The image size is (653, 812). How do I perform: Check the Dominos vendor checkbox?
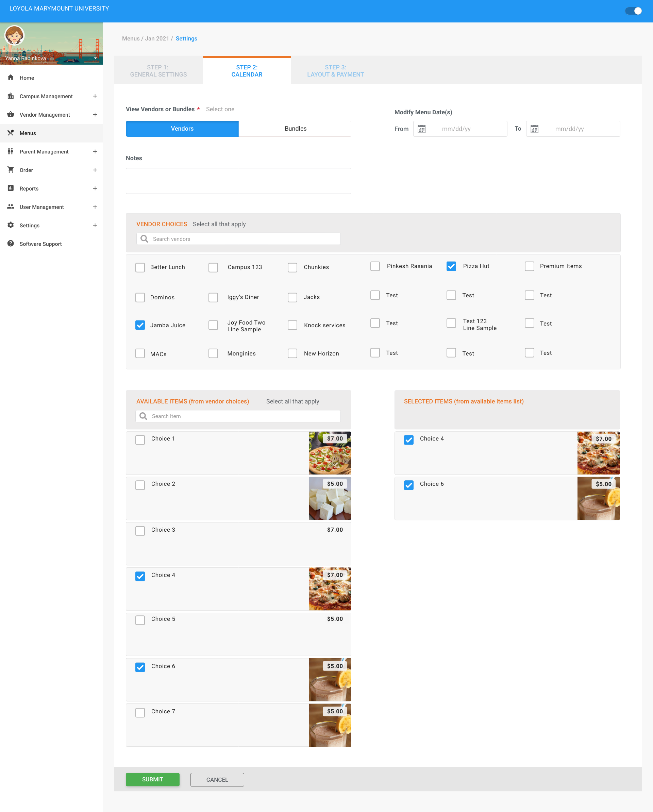tap(140, 298)
